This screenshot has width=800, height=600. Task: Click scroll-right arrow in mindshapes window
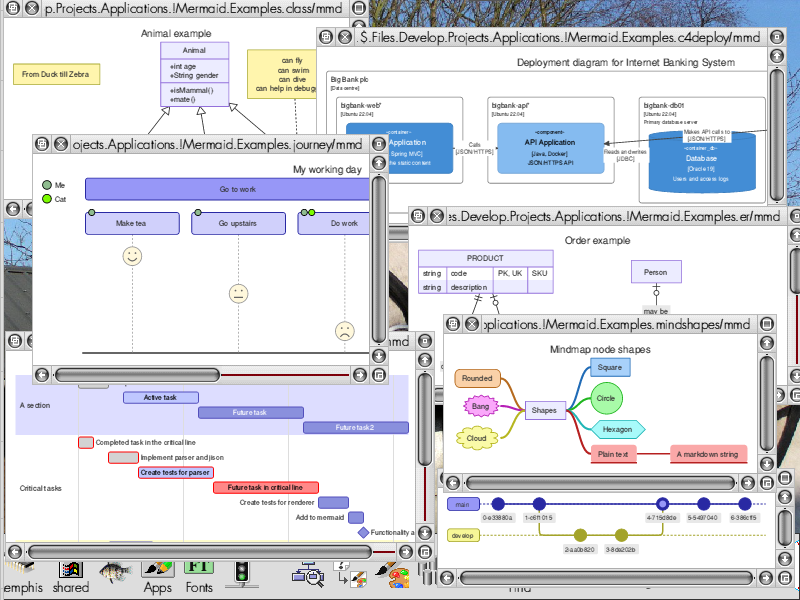(748, 482)
